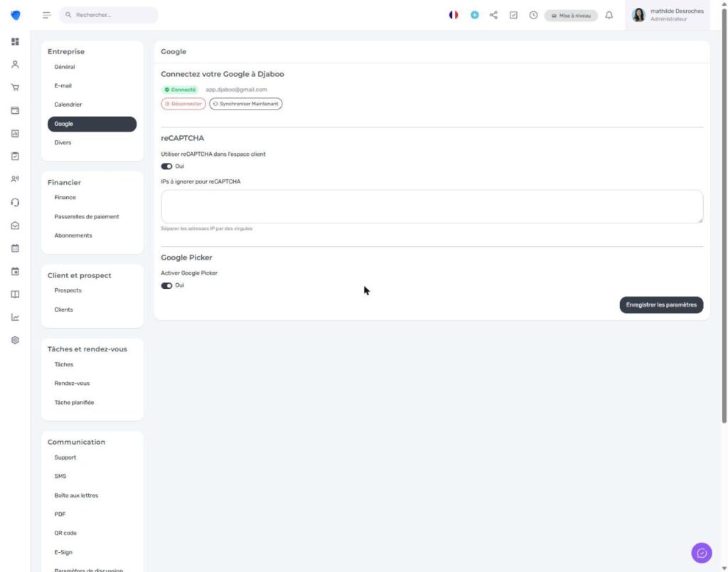Click the notification bell icon
728x572 pixels.
[x=609, y=16]
